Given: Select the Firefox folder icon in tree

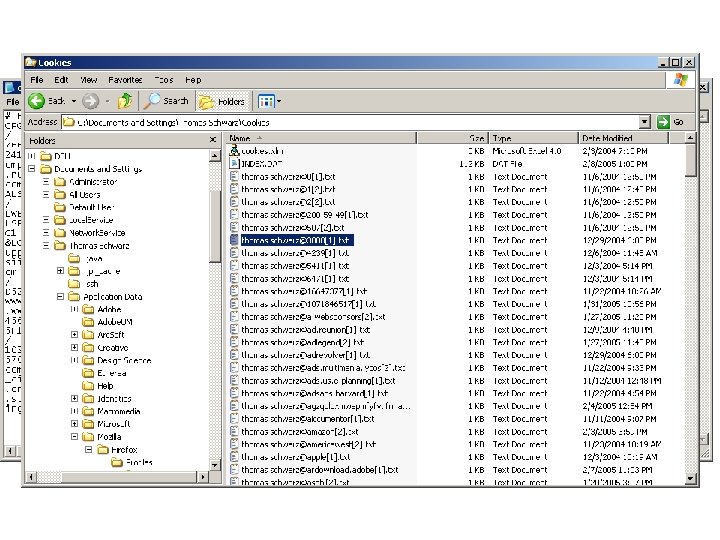Looking at the screenshot, I should (x=103, y=450).
